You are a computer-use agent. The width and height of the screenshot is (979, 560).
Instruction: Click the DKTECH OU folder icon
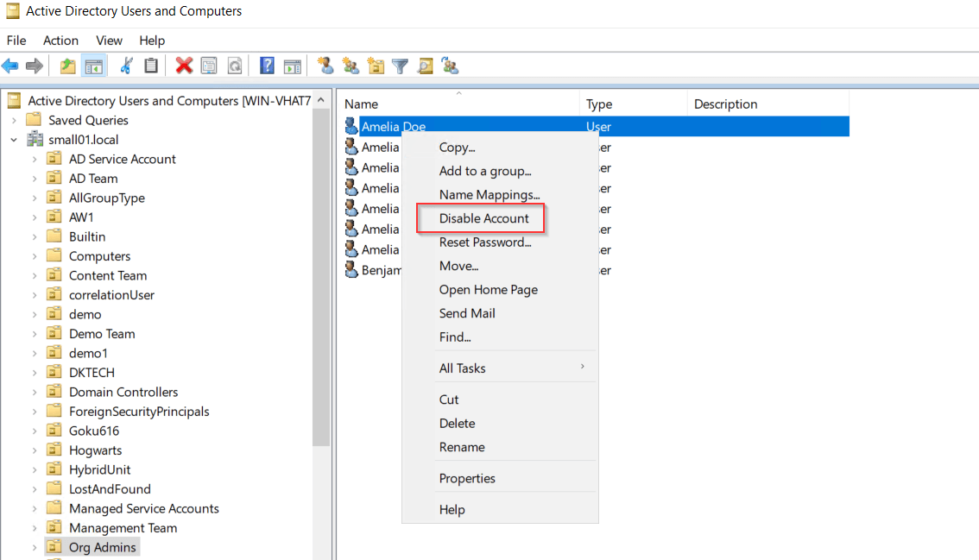pyautogui.click(x=54, y=372)
